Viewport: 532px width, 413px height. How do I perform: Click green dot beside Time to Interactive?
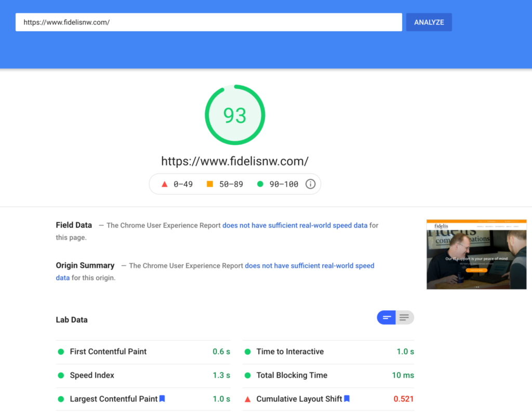[x=248, y=352]
